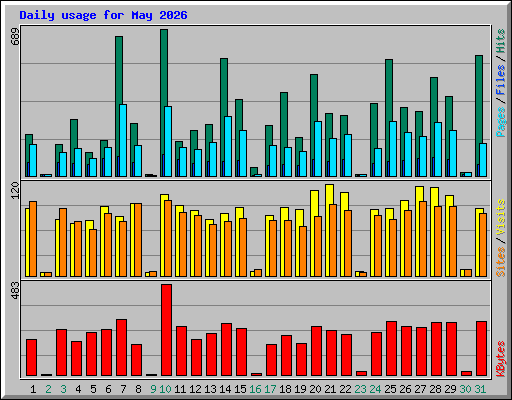Click the Visits legend label

501,218
